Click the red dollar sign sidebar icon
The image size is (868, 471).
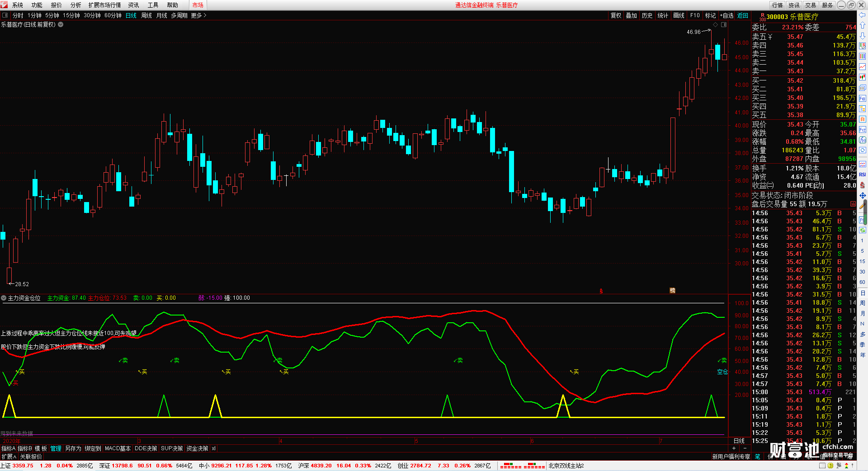(863, 185)
